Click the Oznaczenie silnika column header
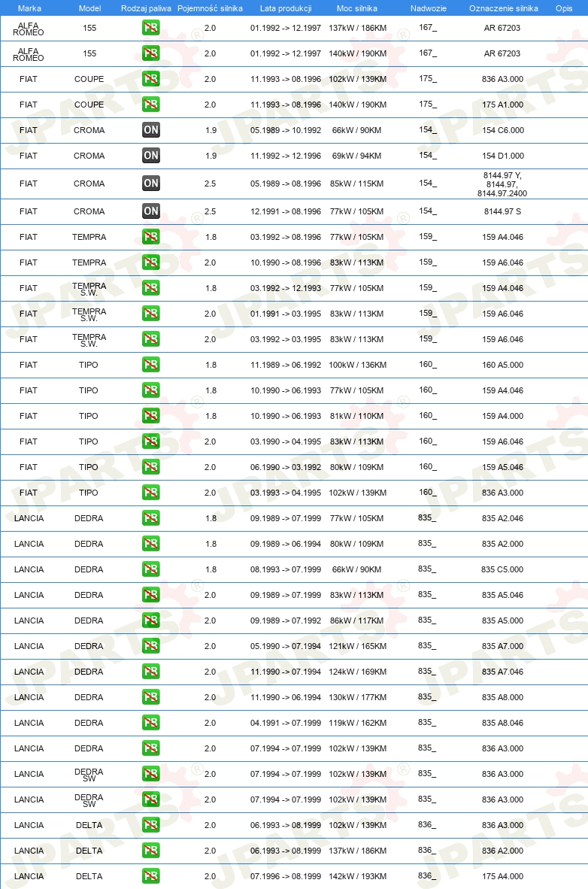The width and height of the screenshot is (588, 889). (504, 8)
